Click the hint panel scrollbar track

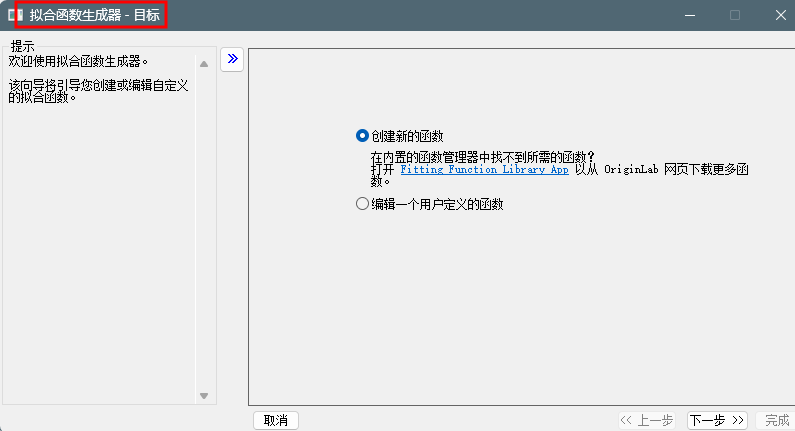pos(203,230)
